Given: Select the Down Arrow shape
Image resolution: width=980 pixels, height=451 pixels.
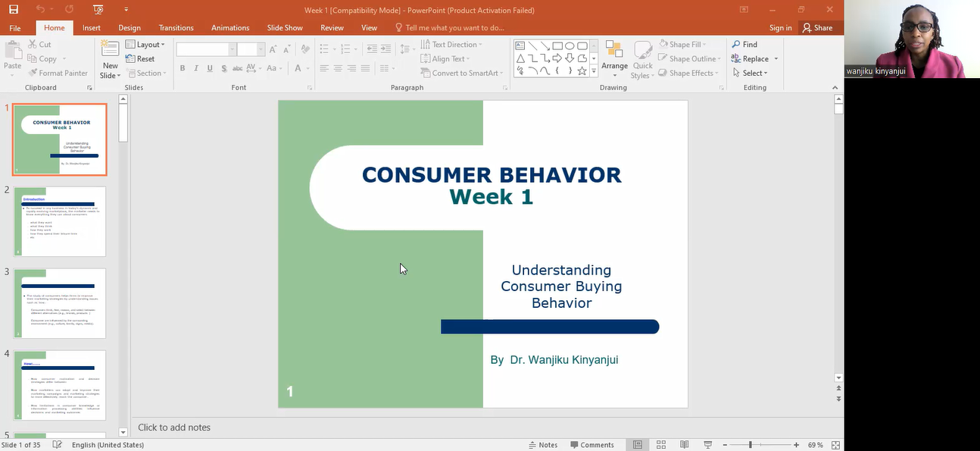Looking at the screenshot, I should (x=570, y=58).
